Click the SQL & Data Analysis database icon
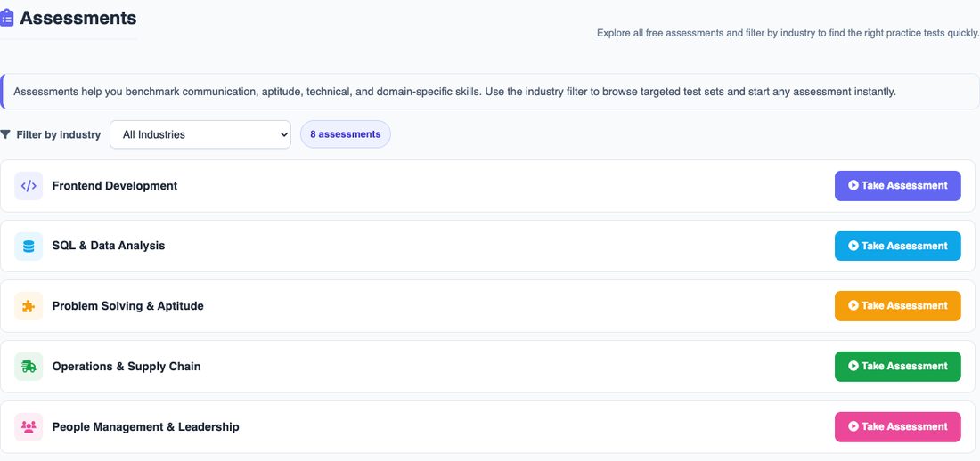The width and height of the screenshot is (980, 461). pyautogui.click(x=29, y=247)
